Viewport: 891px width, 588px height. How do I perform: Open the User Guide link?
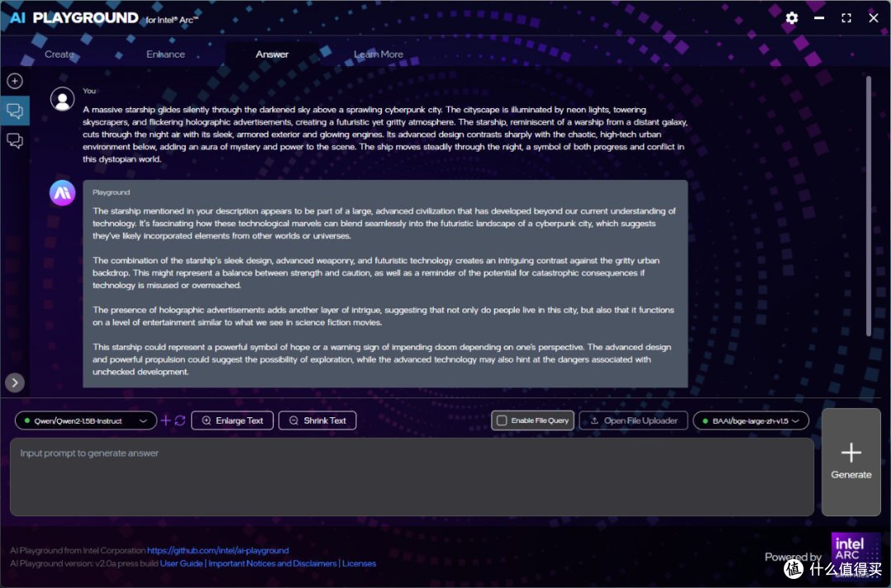click(x=181, y=563)
